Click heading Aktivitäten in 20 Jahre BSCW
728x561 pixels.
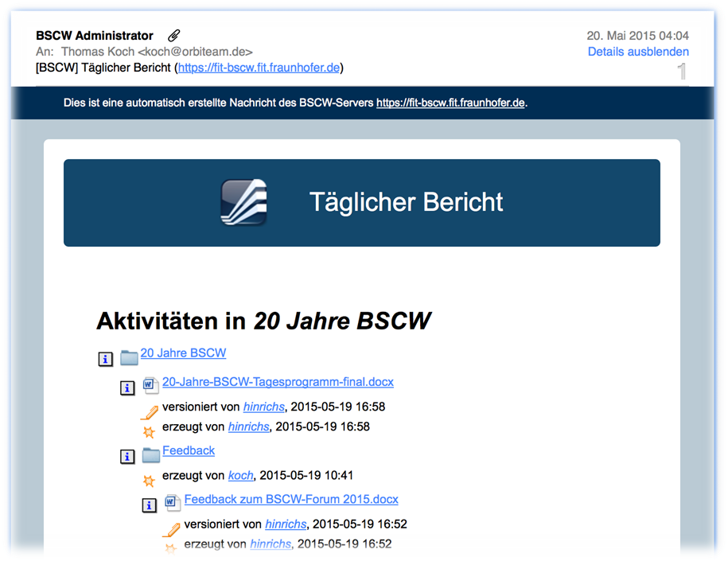tap(263, 321)
